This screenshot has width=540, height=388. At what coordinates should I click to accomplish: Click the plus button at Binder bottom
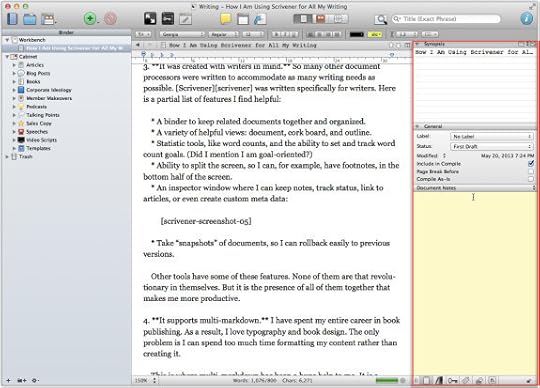point(9,380)
